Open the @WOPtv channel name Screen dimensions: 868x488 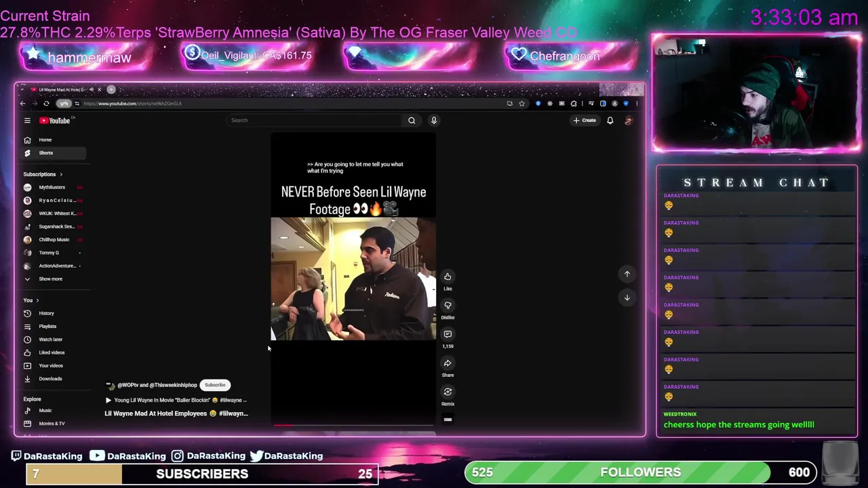click(157, 385)
